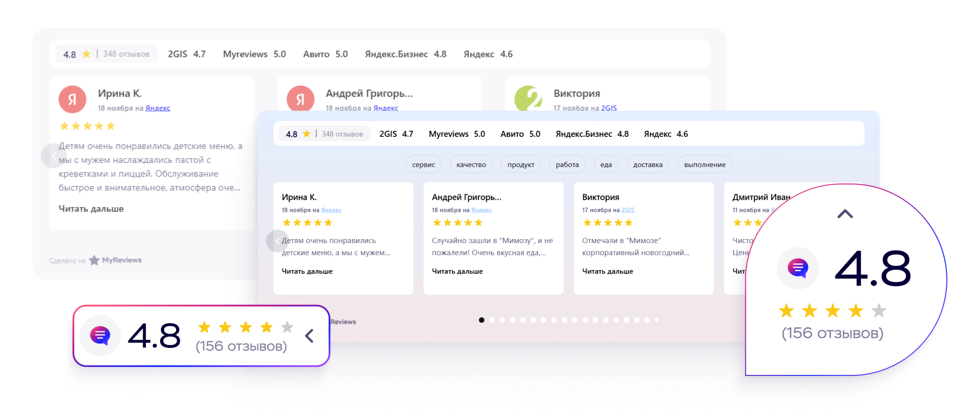Image resolution: width=980 pixels, height=411 pixels.
Task: Click Читать дальше on Андрей Григорь front card
Action: 457,271
